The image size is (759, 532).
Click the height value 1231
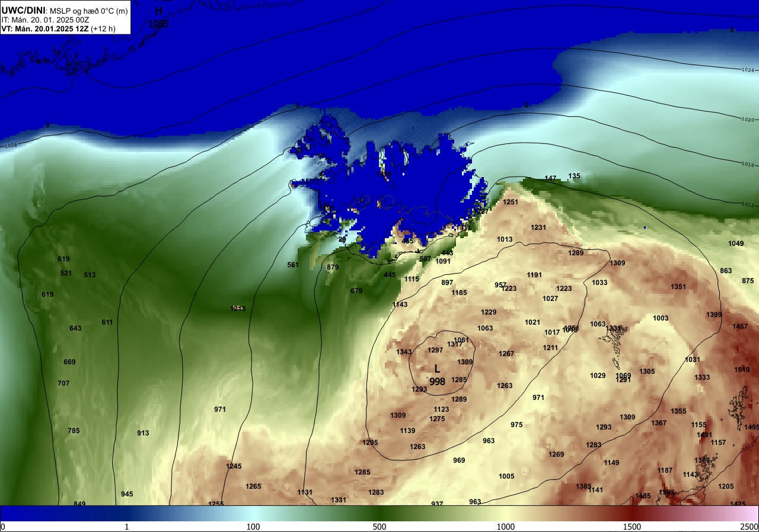[x=538, y=227]
